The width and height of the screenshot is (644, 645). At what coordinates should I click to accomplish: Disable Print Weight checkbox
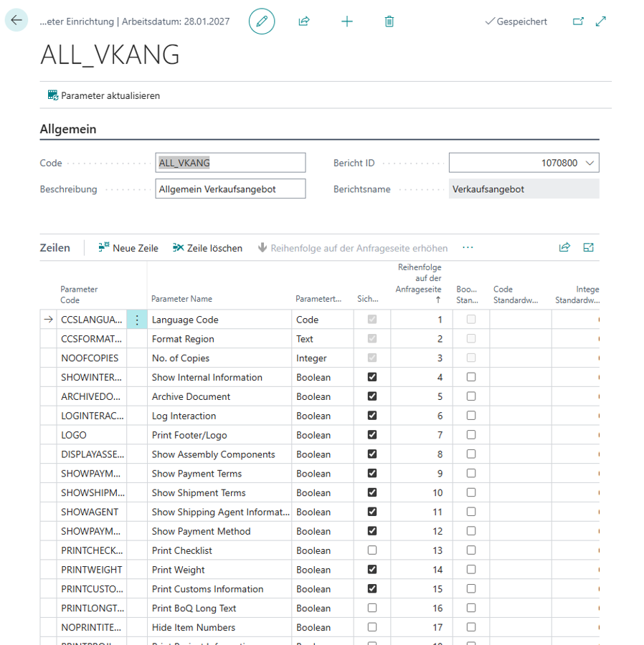(371, 570)
